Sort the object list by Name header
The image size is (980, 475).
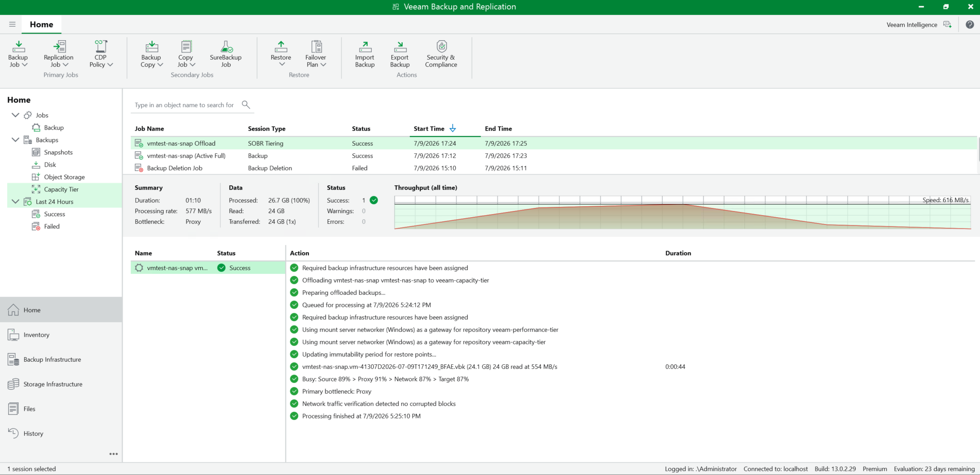[143, 253]
